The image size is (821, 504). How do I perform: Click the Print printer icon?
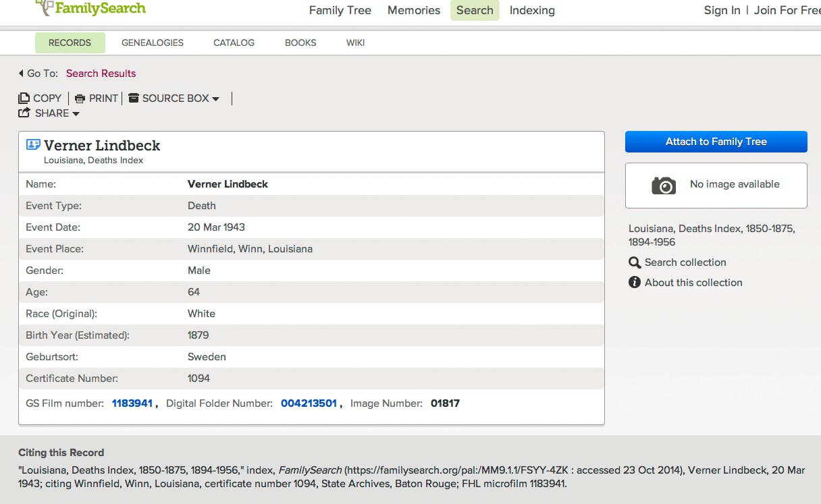(x=80, y=99)
